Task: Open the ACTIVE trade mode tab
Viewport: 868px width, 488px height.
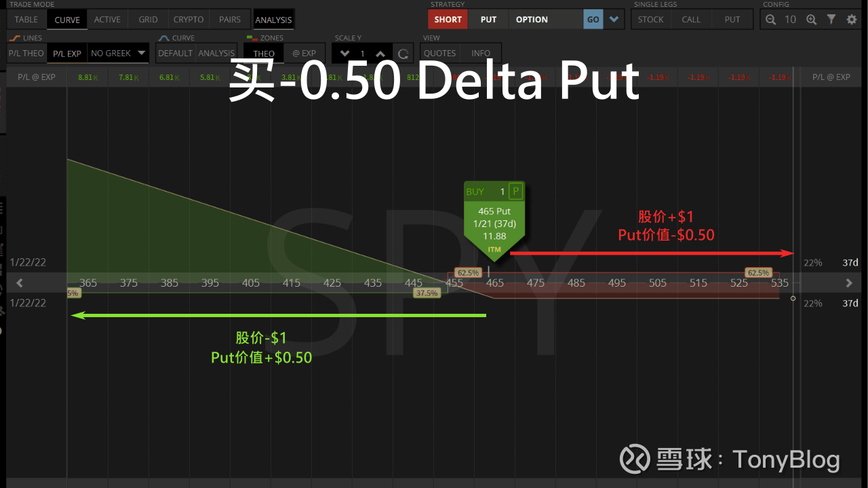Action: [107, 20]
